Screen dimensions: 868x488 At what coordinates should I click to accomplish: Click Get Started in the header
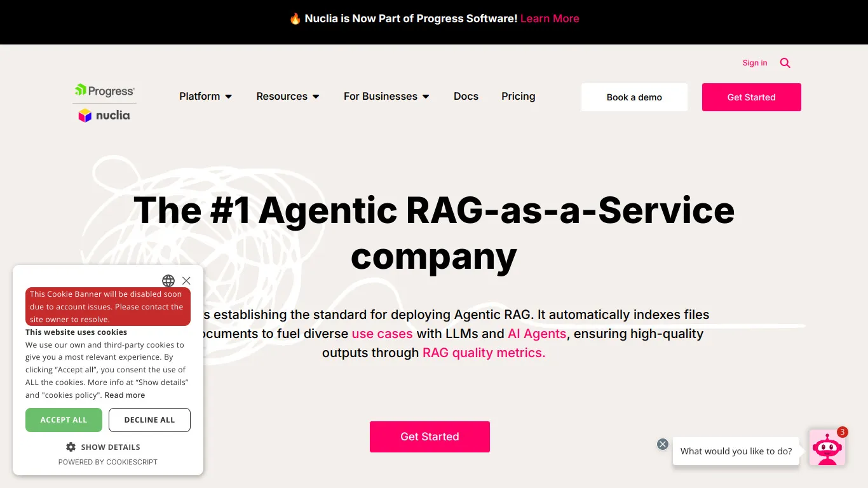[752, 97]
